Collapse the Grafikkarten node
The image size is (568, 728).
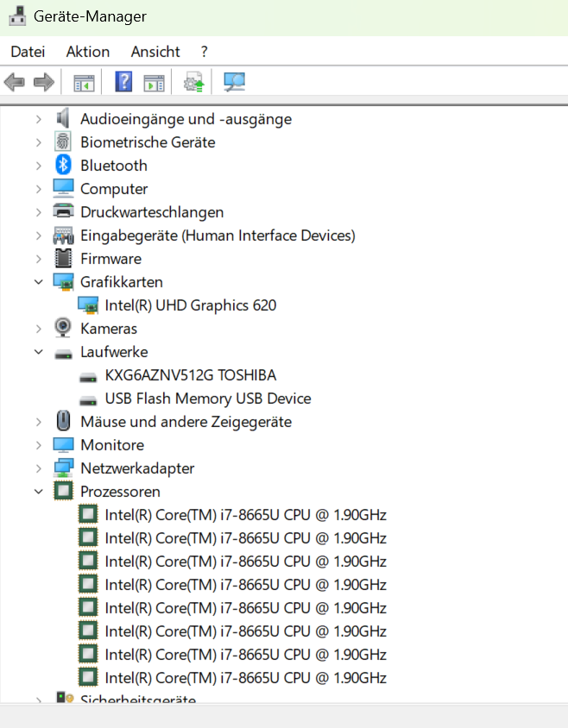click(39, 282)
